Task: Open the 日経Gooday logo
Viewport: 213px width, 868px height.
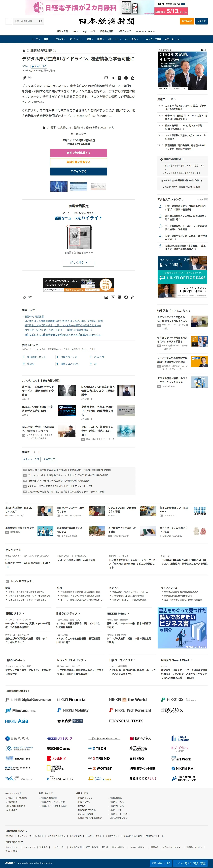Action: click(139, 748)
